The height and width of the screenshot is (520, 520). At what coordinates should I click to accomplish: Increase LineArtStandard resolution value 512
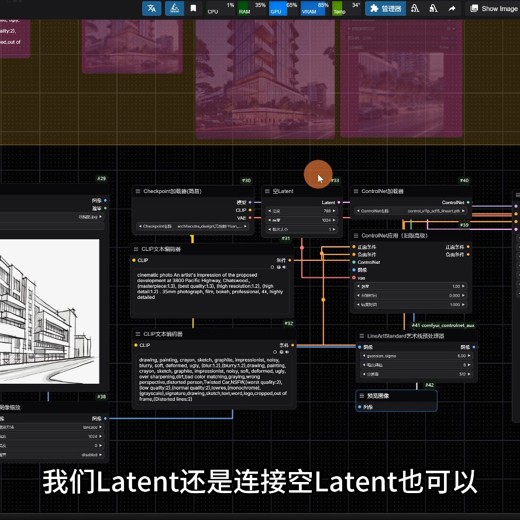469,374
